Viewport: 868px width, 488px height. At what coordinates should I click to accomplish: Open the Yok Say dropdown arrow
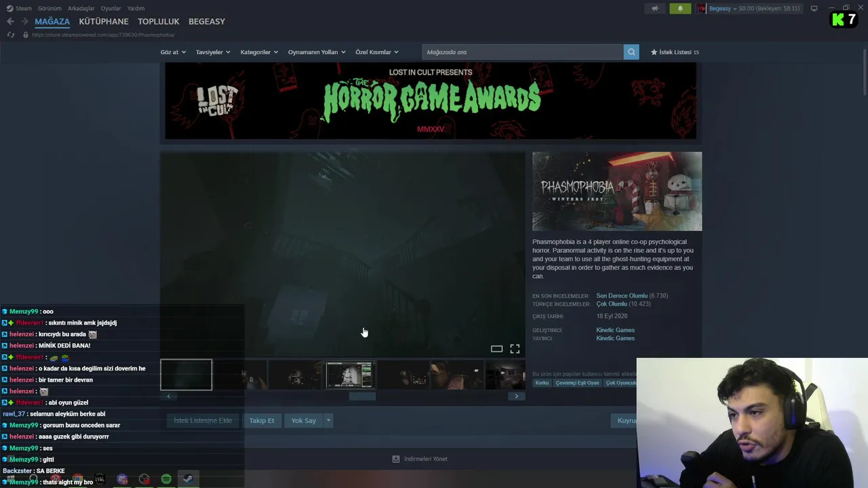(328, 421)
